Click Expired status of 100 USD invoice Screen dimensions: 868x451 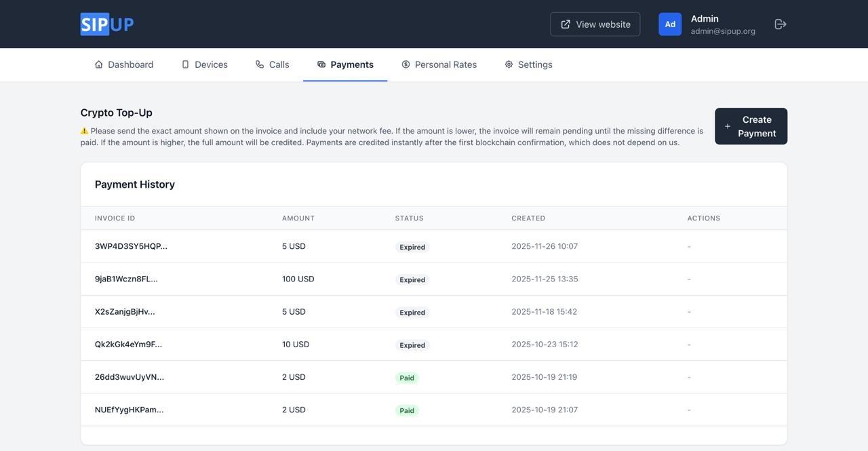tap(412, 279)
